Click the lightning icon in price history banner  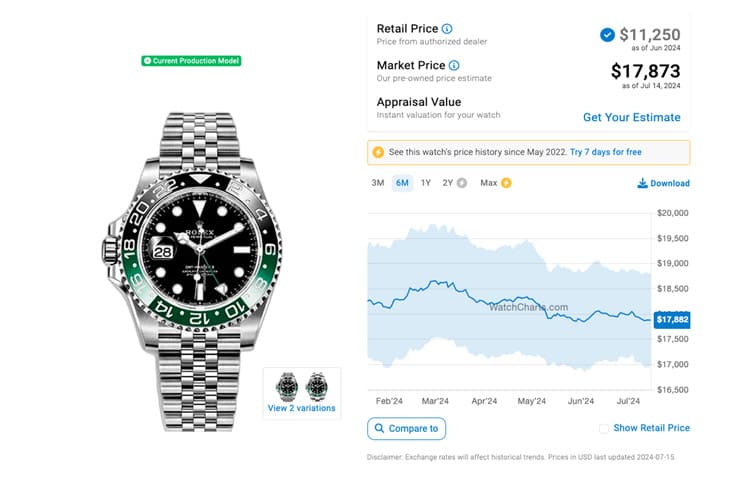378,152
